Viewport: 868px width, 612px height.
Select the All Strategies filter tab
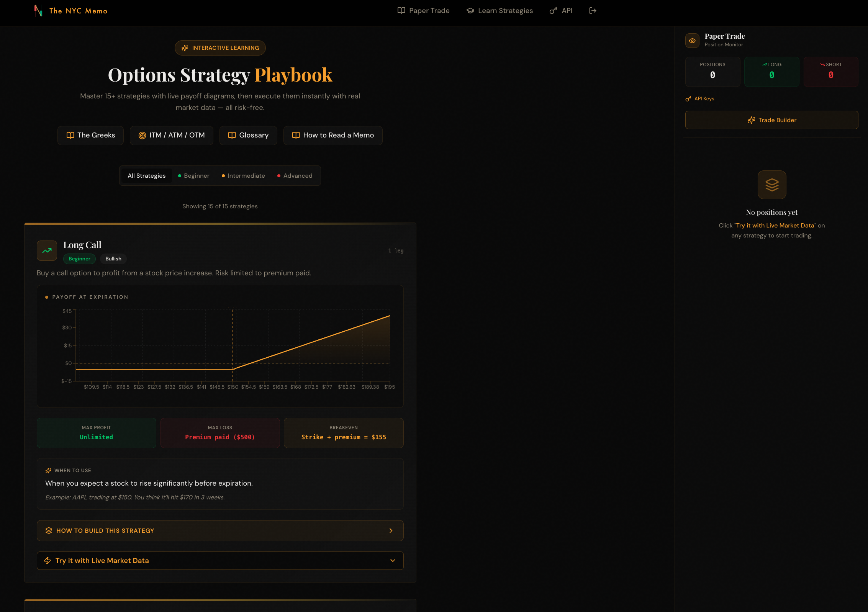point(147,176)
